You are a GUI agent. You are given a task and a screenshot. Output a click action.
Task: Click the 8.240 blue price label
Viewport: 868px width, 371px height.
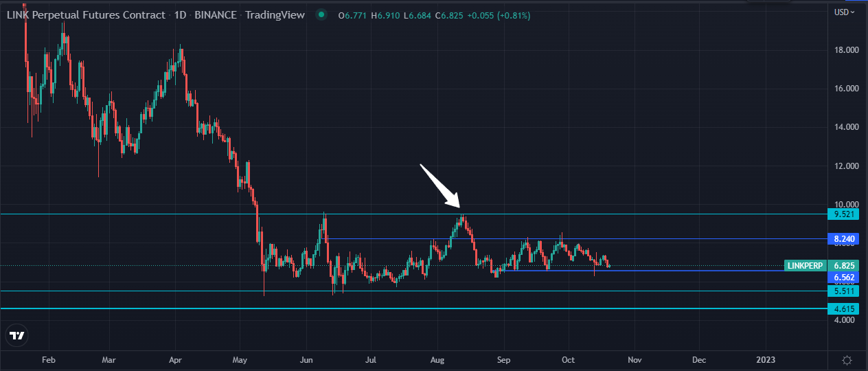[844, 239]
